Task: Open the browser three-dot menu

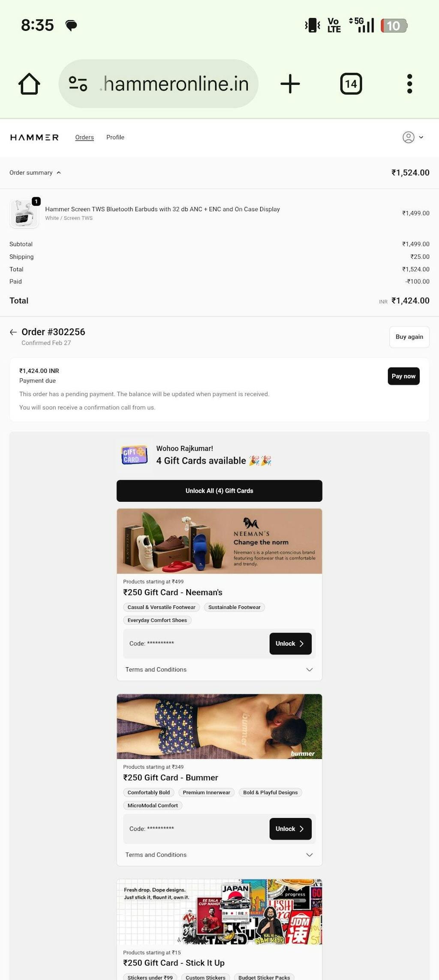Action: (409, 84)
